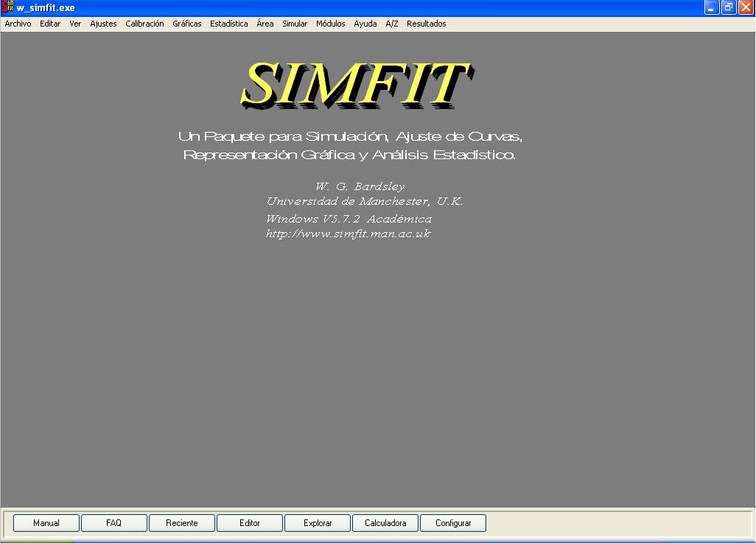Click the FAQ button
Screen dimensions: 756x543
tap(113, 523)
